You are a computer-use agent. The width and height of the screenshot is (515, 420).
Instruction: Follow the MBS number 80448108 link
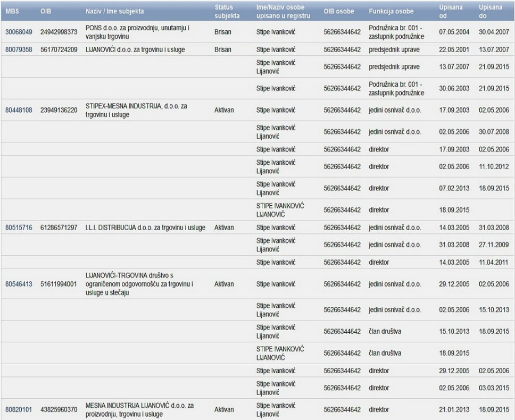point(19,110)
